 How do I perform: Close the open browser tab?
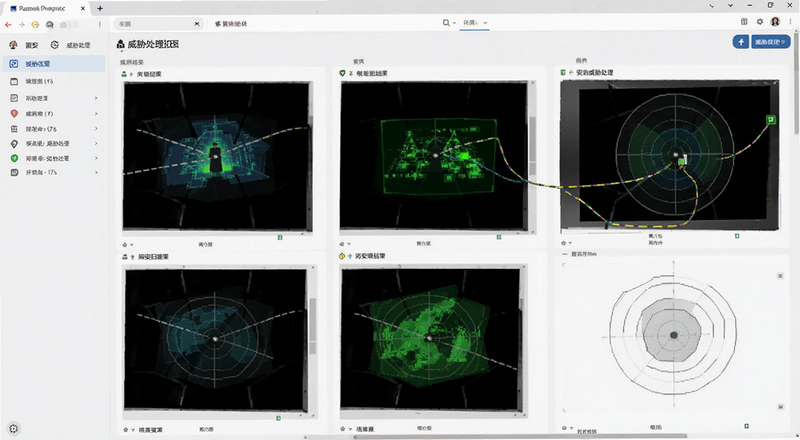coord(83,8)
